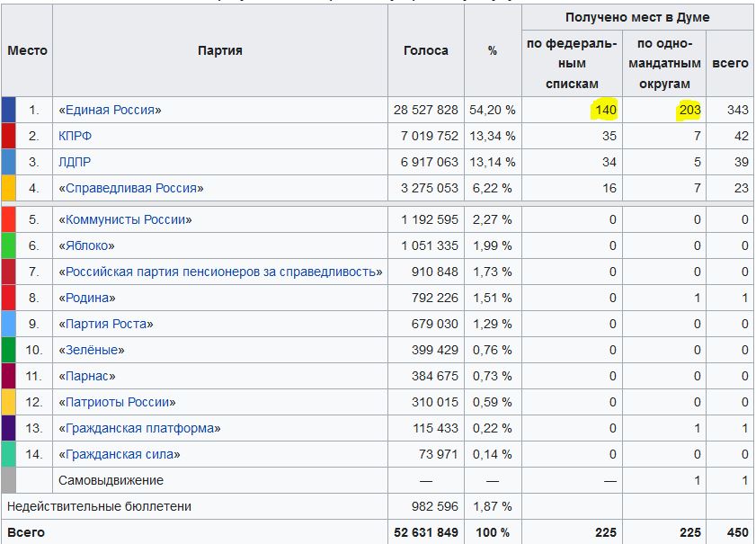Viewport: 756px width, 544px height.
Task: Click the highlighted value 203
Action: tap(690, 110)
